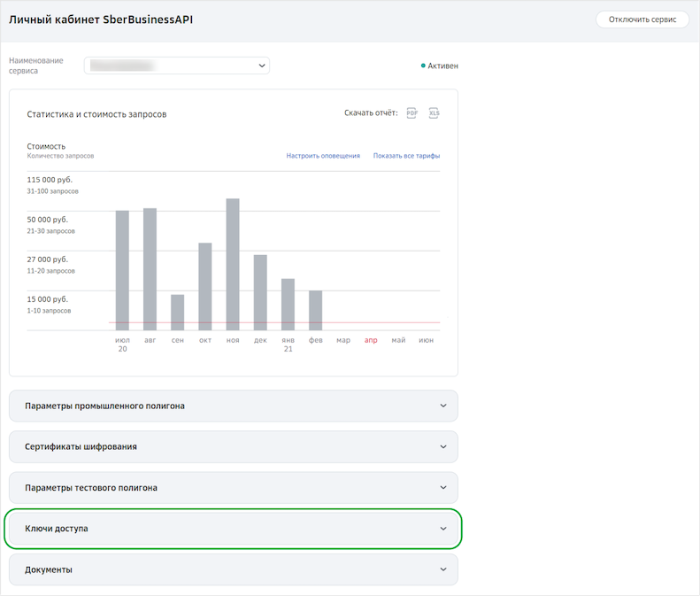Expand Сертификаты шифрования section
This screenshot has height=596, width=700.
234,446
